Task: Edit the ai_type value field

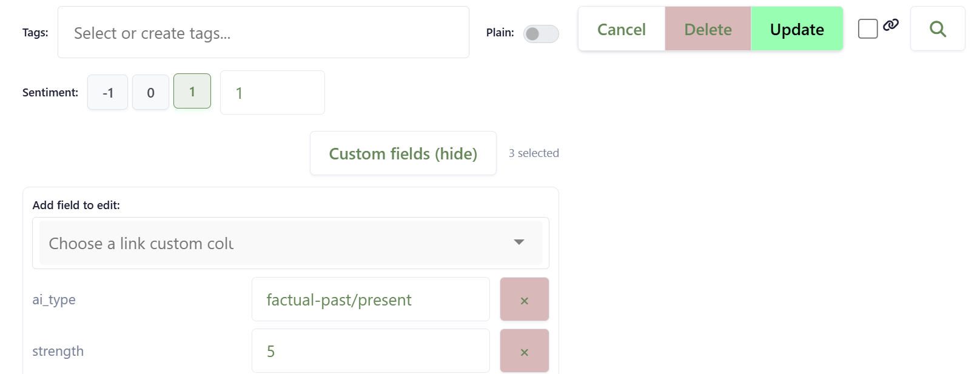Action: click(371, 299)
